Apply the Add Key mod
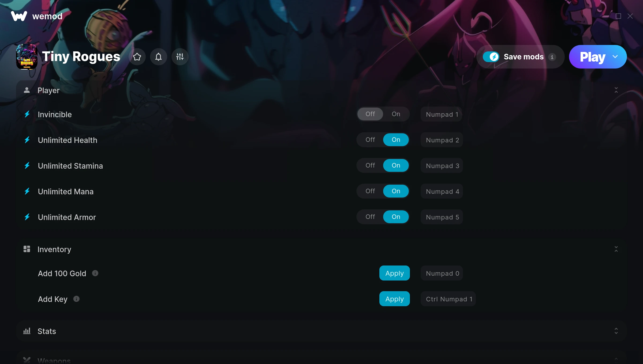643x364 pixels. 394,299
